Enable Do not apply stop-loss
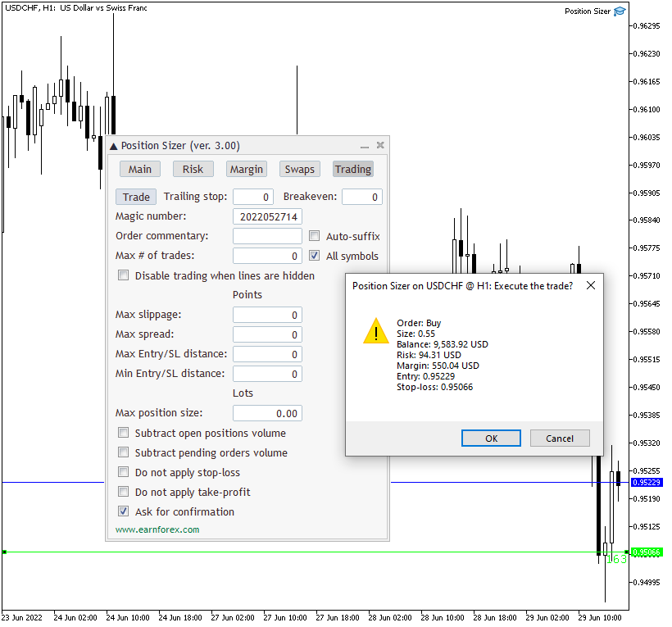Image resolution: width=672 pixels, height=627 pixels. point(124,472)
